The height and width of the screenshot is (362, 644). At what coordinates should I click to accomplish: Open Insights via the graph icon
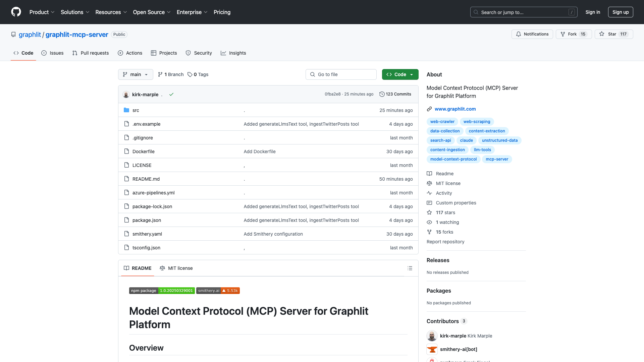[x=223, y=53]
